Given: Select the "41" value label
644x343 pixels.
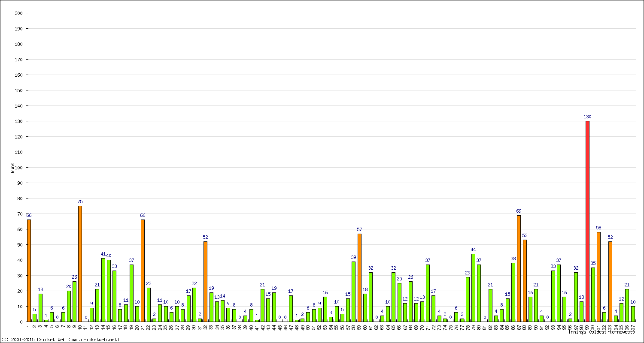Looking at the screenshot, I should click(103, 254).
